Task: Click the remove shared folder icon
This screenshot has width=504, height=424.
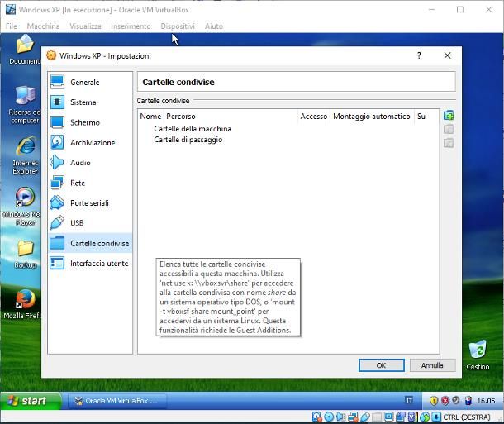Action: [x=449, y=143]
